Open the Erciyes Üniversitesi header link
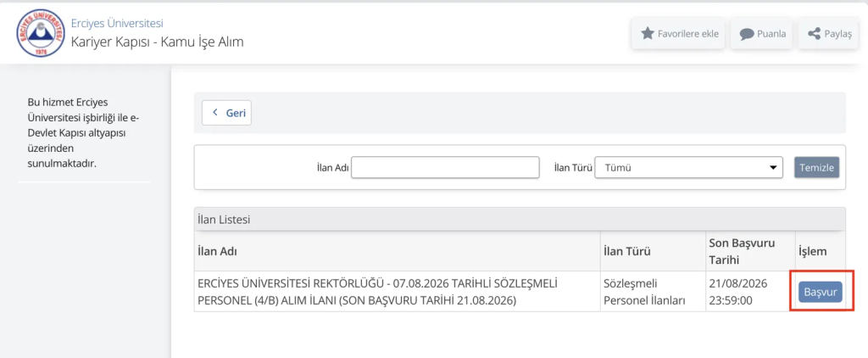Viewport: 868px width, 358px height. click(x=117, y=23)
